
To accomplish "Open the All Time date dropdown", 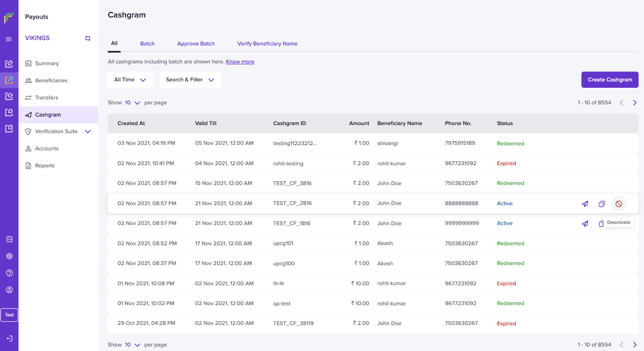I will (130, 80).
